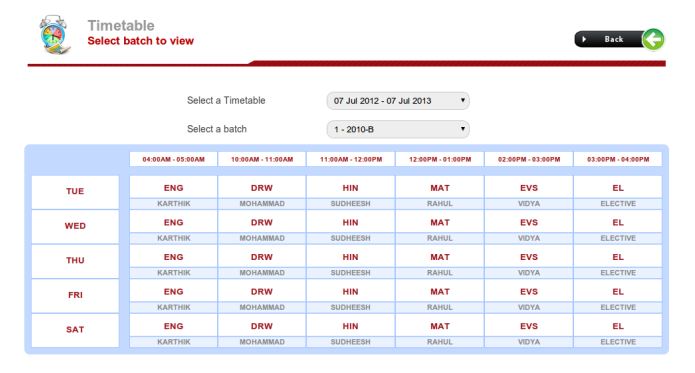Image resolution: width=695 pixels, height=373 pixels.
Task: Click the 12:00PM - 01:00PM column header
Action: point(440,159)
